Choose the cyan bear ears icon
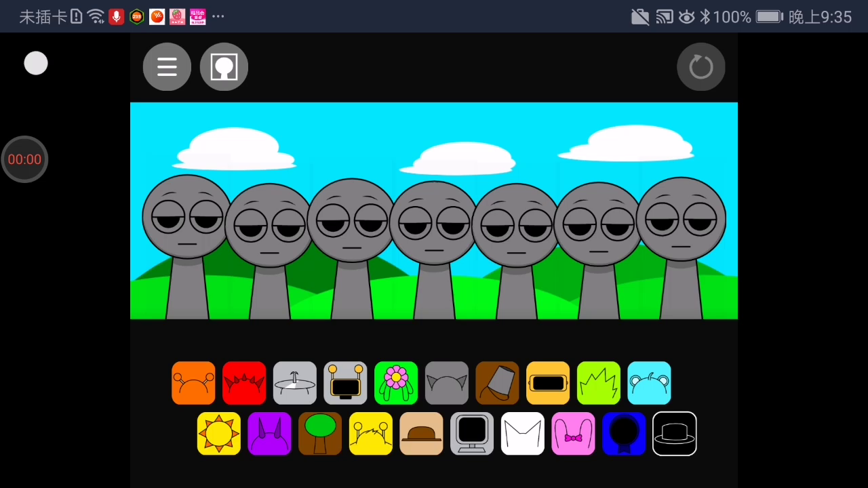Viewport: 868px width, 488px height. pos(649,383)
